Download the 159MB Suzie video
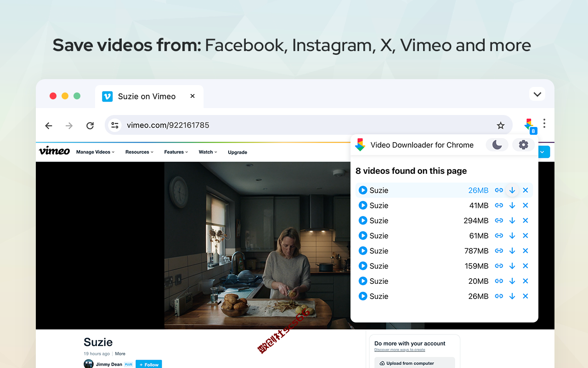This screenshot has height=368, width=588. tap(512, 266)
